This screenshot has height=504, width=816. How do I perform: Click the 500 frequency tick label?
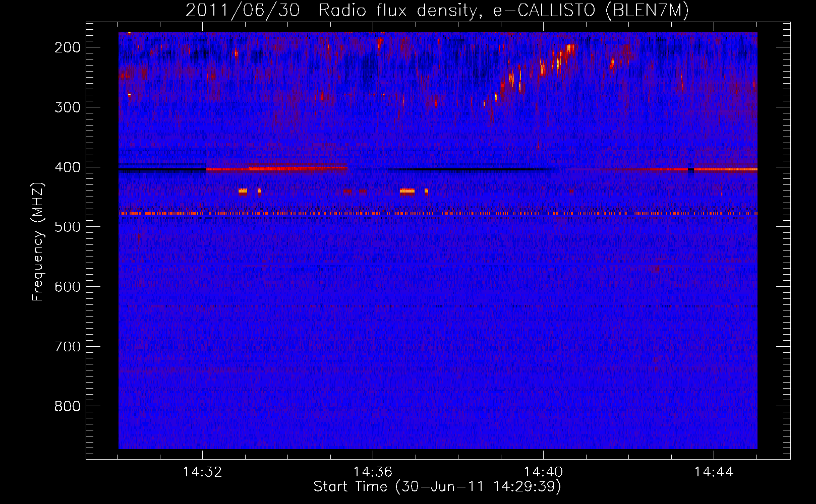coord(68,227)
